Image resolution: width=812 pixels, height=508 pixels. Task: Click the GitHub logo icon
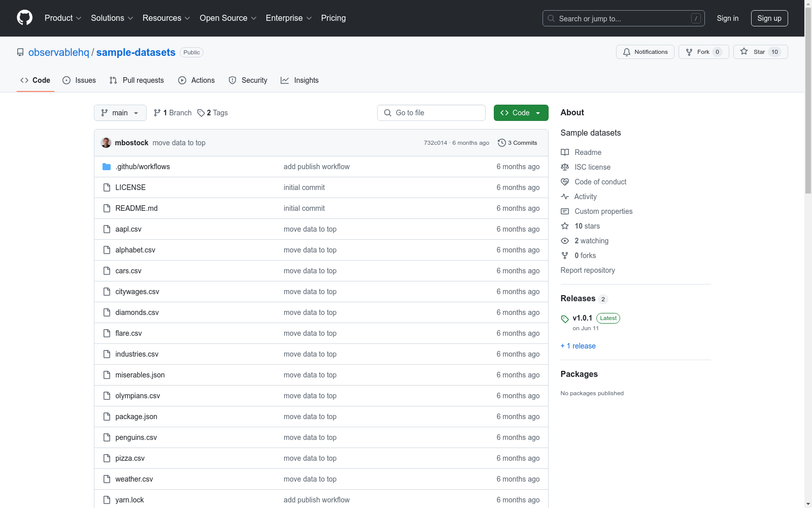[24, 18]
